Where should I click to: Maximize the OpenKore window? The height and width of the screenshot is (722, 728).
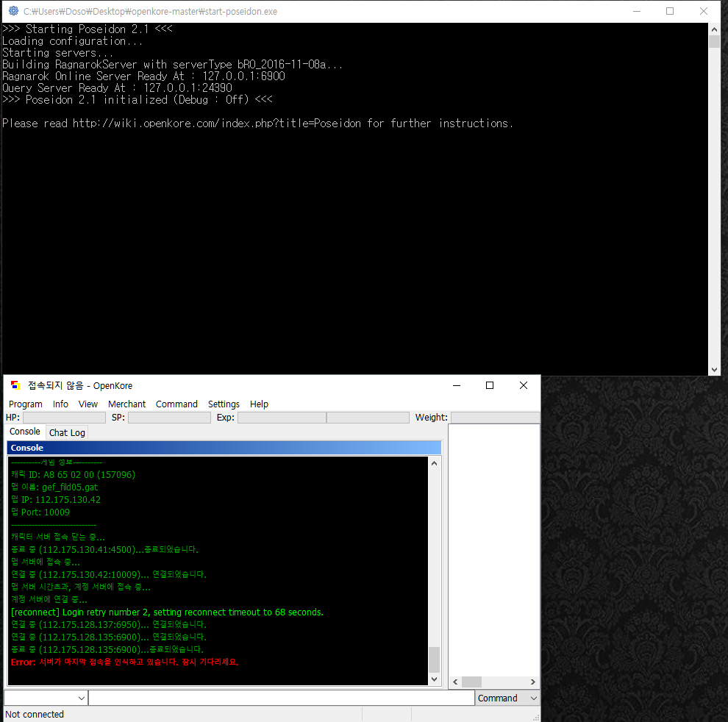coord(489,385)
